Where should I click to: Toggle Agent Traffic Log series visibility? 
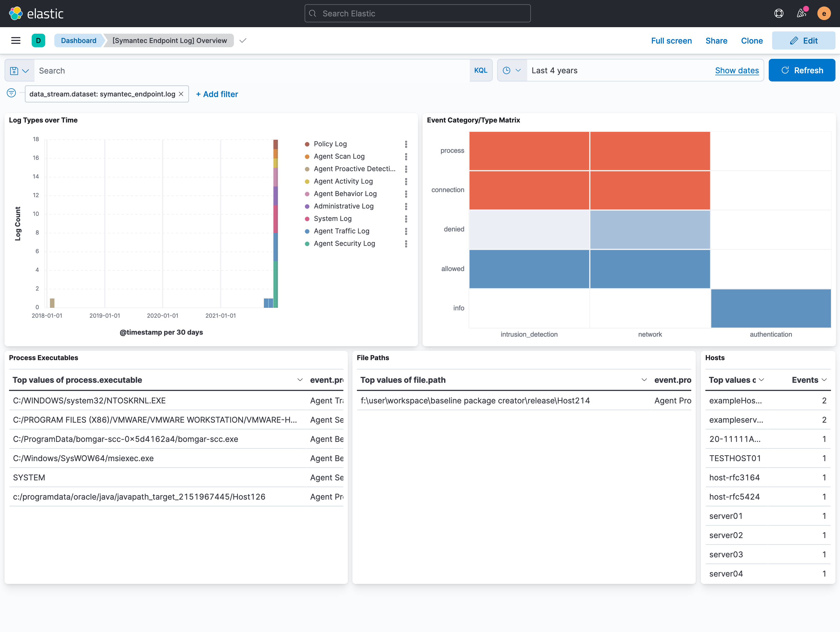click(x=341, y=231)
